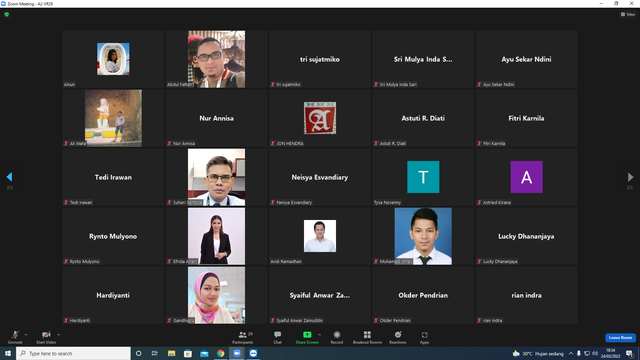Viewport: 640px width, 360px height.
Task: Click the Suhari video tile with glasses
Action: (216, 177)
